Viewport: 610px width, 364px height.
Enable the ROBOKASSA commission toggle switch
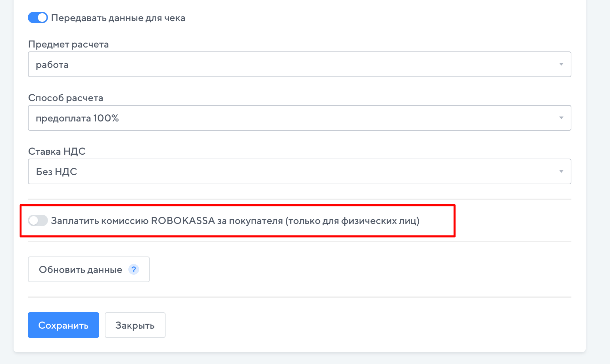38,220
